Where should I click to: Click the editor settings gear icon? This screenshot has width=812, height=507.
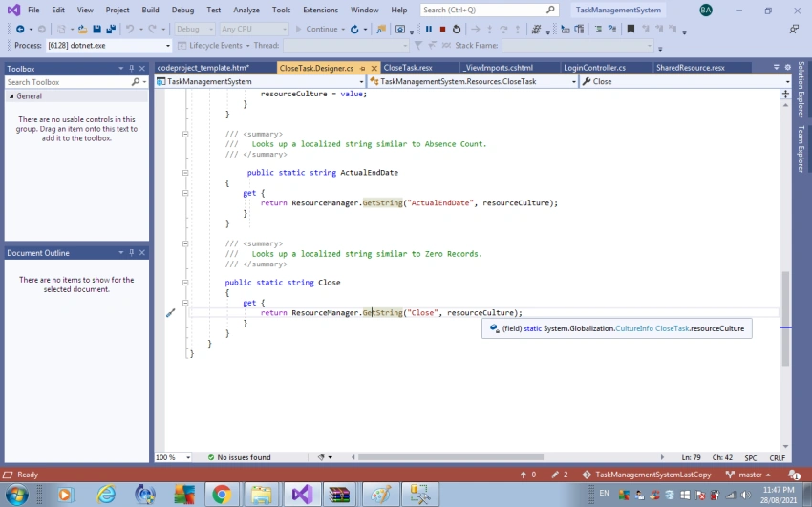coord(788,67)
